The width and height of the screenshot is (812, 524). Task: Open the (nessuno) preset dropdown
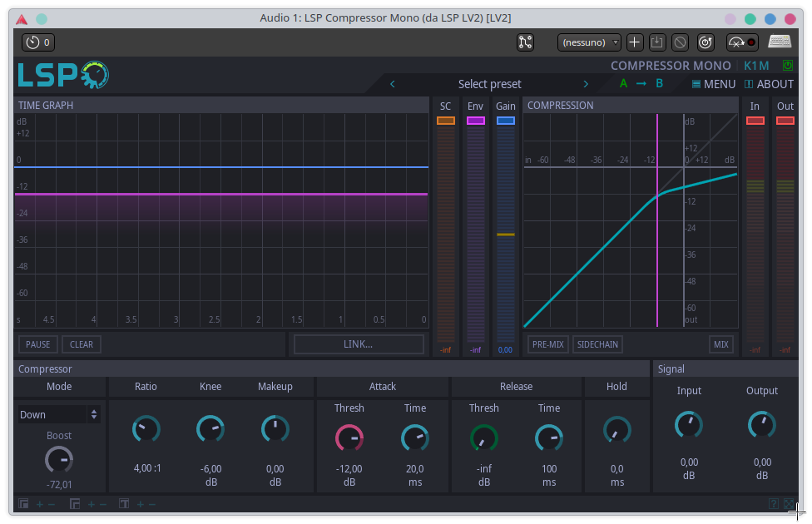(589, 42)
